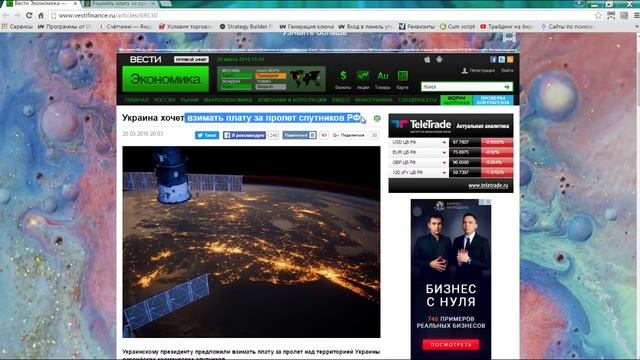Click the VK Поделиться share button
The height and width of the screenshot is (360, 640).
(x=299, y=135)
